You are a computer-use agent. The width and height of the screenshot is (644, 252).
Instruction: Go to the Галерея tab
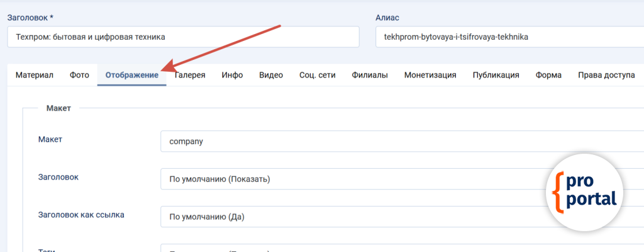190,75
